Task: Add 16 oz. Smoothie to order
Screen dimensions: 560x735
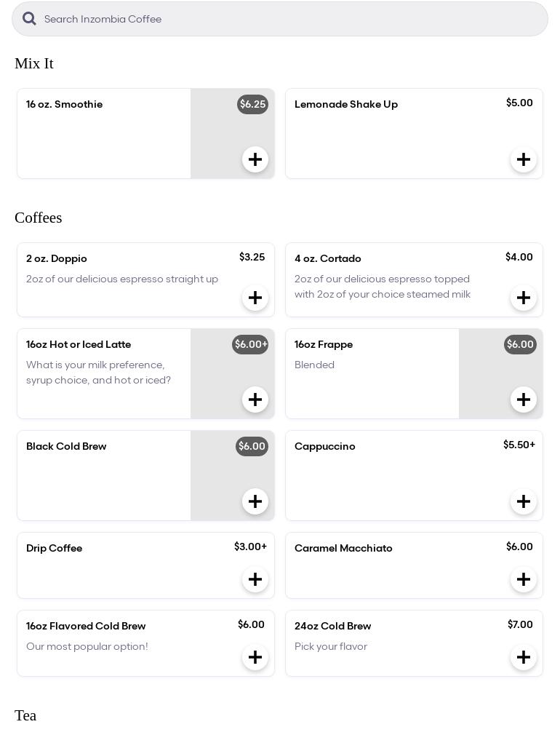Action: coord(255,159)
